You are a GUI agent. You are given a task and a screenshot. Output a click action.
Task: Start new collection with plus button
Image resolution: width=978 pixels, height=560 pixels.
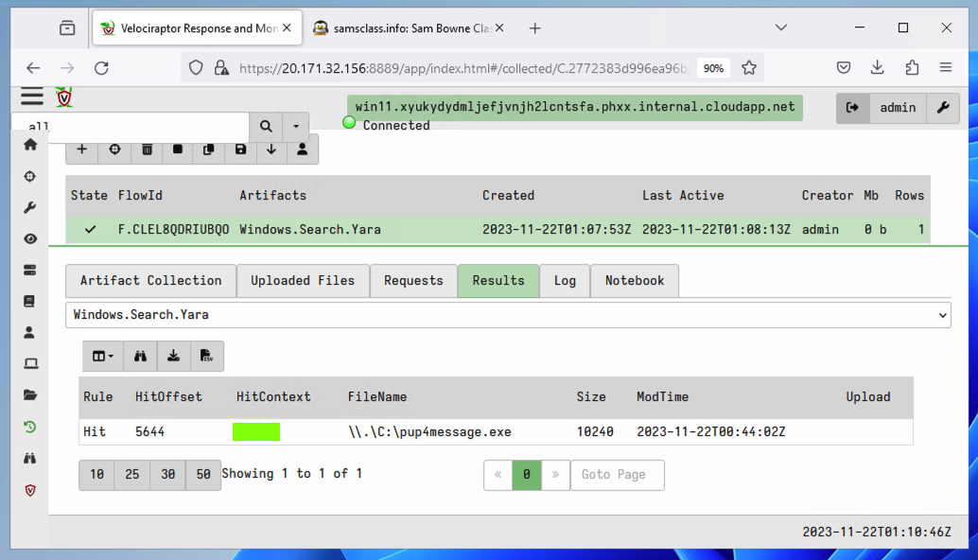(x=81, y=149)
